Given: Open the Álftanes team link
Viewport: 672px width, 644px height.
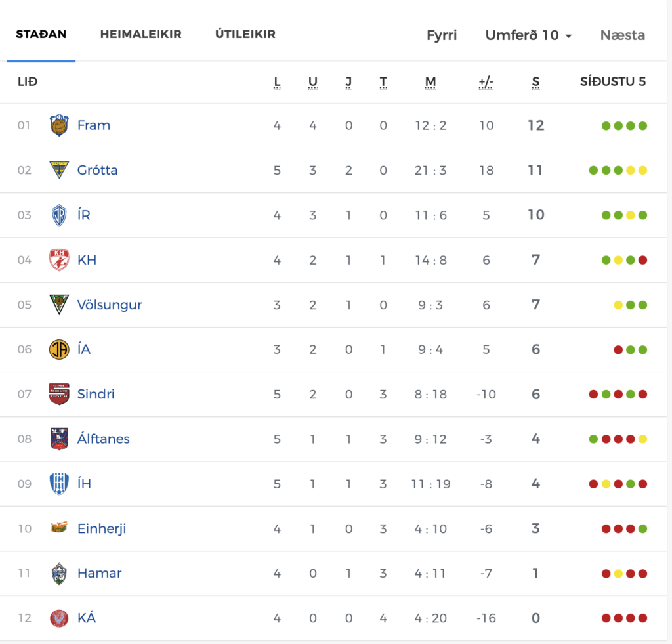Looking at the screenshot, I should tap(103, 439).
